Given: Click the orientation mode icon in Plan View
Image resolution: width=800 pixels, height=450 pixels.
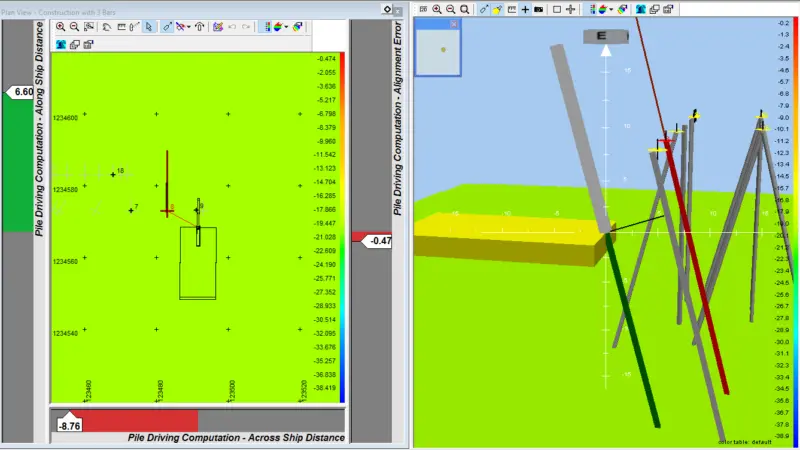Looking at the screenshot, I should click(x=180, y=27).
